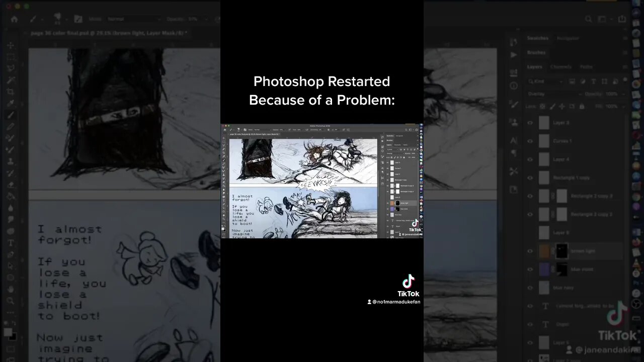The height and width of the screenshot is (362, 644).
Task: Open the Character panel icon in the background
Action: (513, 141)
